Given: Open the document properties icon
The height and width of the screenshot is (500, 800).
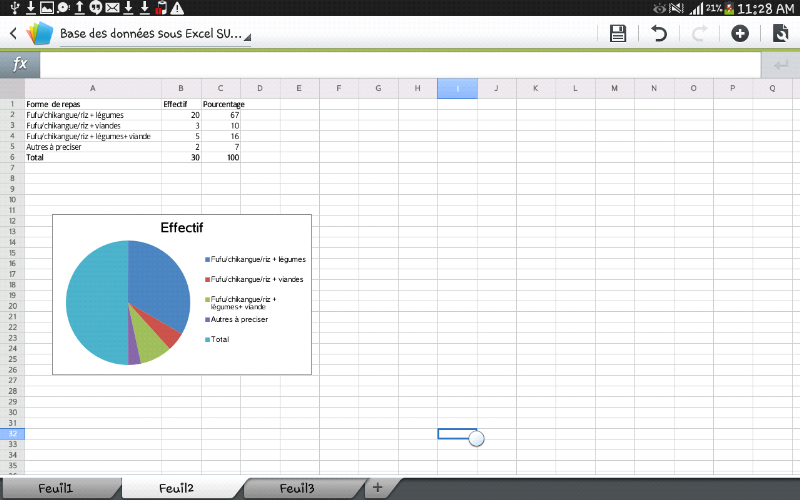Looking at the screenshot, I should 780,34.
